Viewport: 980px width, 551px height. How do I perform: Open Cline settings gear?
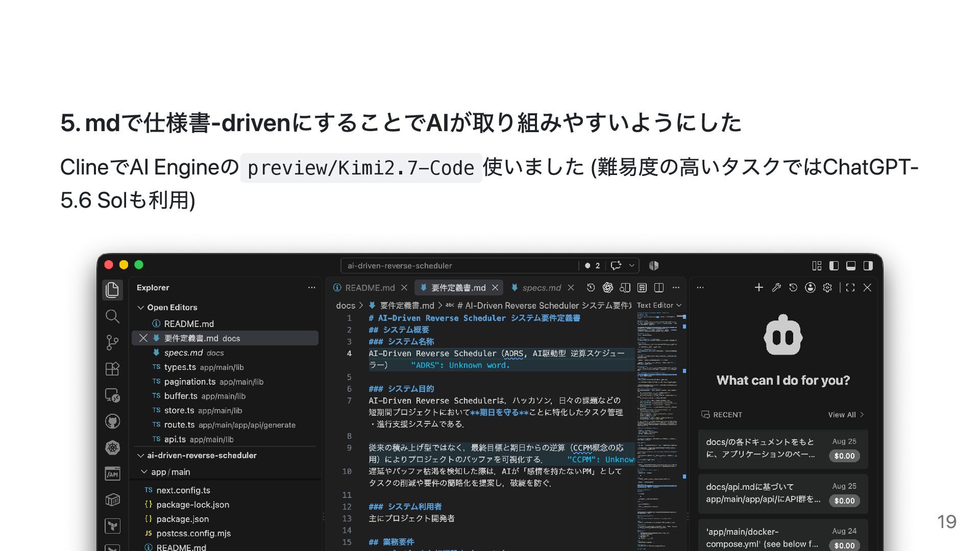[827, 288]
